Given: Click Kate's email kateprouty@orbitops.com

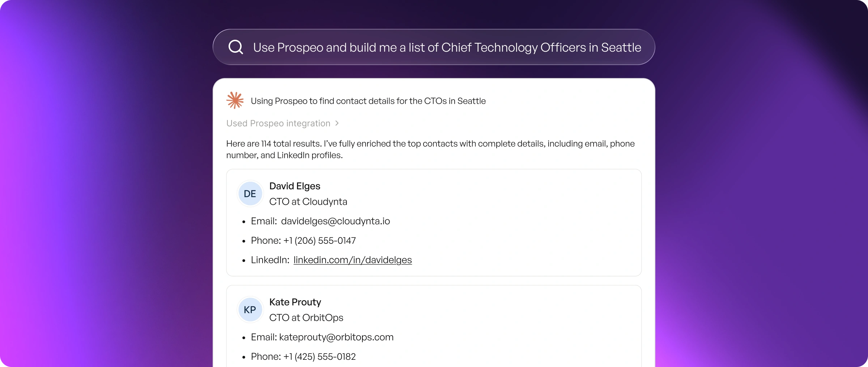Looking at the screenshot, I should [336, 337].
